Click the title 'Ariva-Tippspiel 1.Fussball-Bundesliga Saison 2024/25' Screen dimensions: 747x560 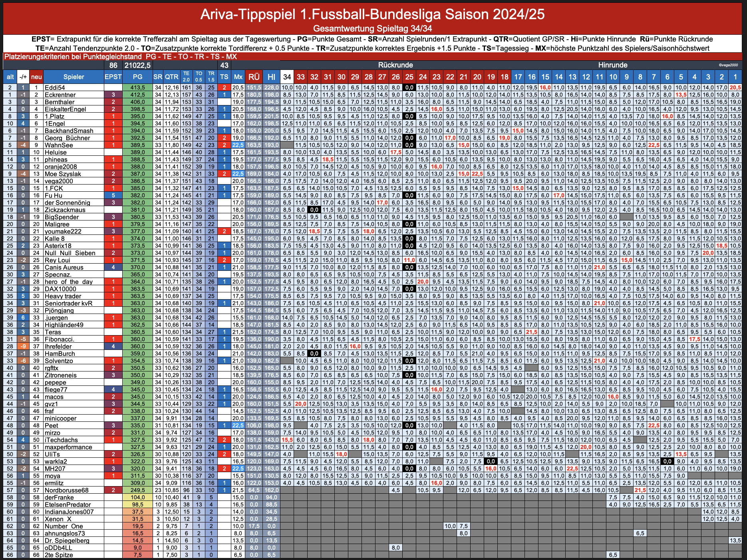[x=372, y=14]
